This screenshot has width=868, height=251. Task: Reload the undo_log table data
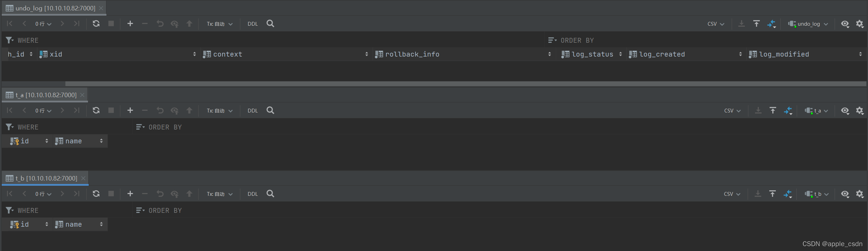coord(96,24)
